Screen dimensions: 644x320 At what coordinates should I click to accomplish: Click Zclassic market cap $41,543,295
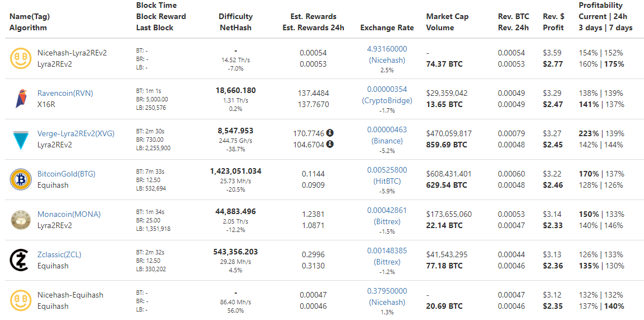coord(447,254)
